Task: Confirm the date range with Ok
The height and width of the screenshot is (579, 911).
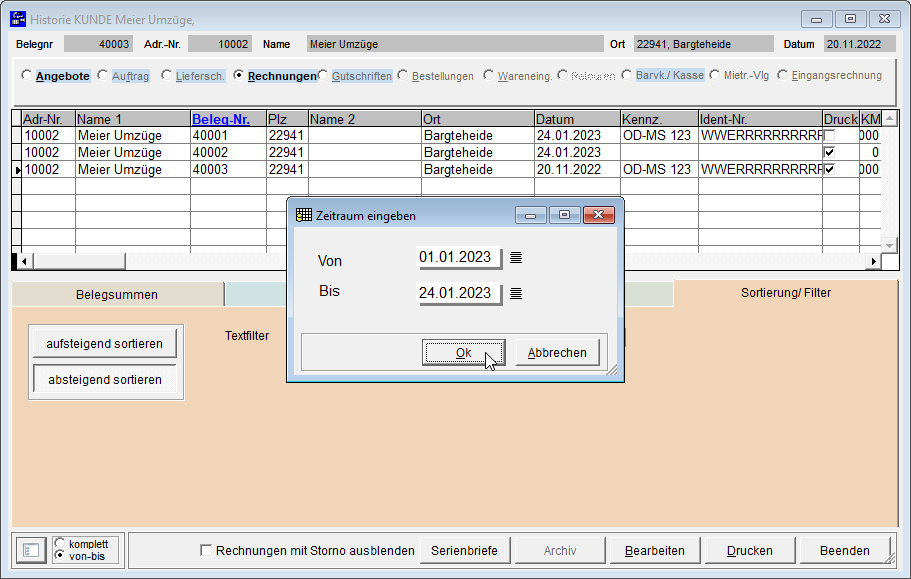Action: pyautogui.click(x=464, y=353)
